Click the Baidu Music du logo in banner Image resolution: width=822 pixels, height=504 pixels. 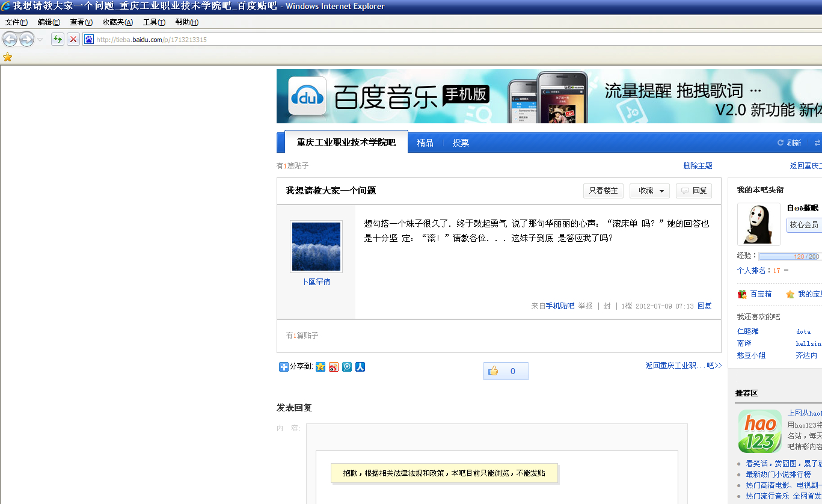[307, 96]
